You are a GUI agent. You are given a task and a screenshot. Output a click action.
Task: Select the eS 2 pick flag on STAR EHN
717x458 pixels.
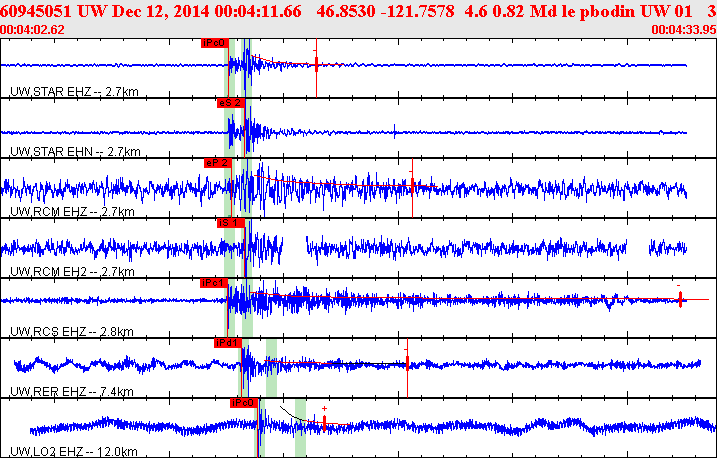[x=229, y=102]
